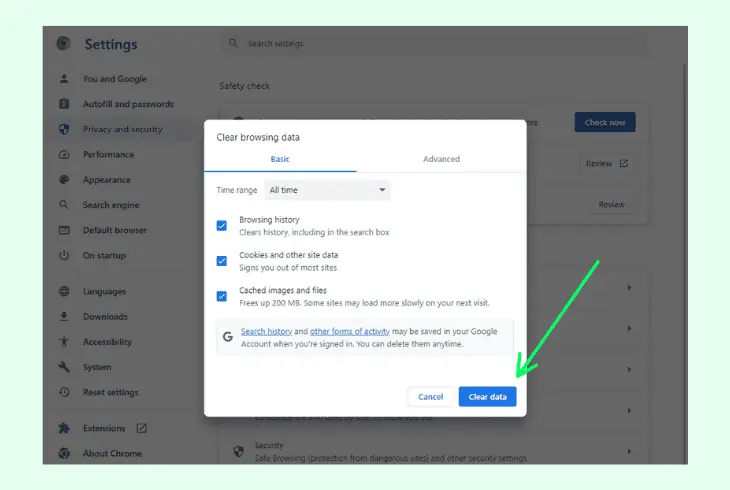Switch to the Basic tab
The image size is (730, 490).
pos(280,159)
